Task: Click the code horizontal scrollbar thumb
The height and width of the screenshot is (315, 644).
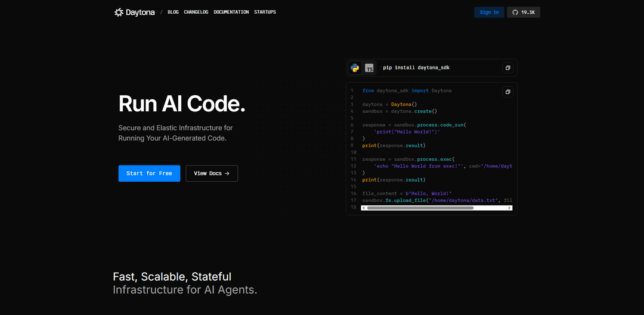Action: tap(420, 208)
